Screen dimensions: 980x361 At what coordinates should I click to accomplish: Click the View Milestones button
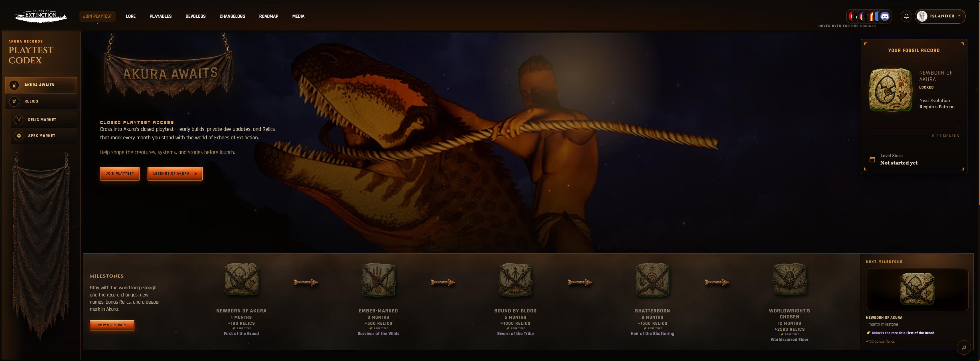point(112,325)
